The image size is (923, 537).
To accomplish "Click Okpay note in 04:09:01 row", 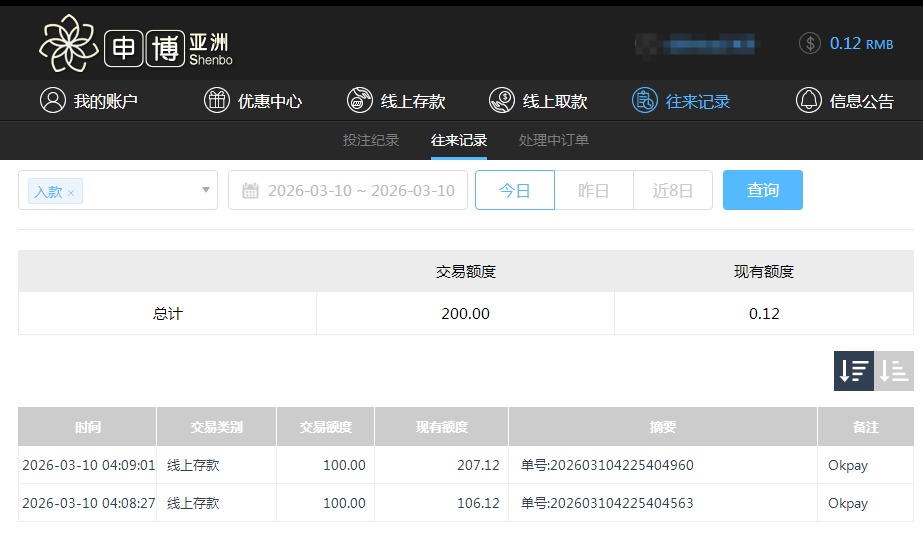I will pyautogui.click(x=848, y=466).
